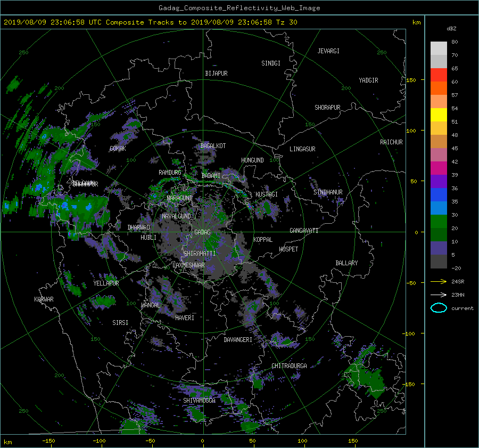Click the JEVARGI city label
Screen dimensions: 479x448
point(328,51)
